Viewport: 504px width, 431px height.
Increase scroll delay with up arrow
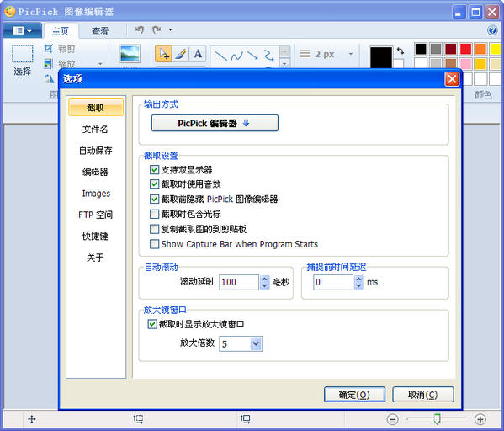pos(264,279)
